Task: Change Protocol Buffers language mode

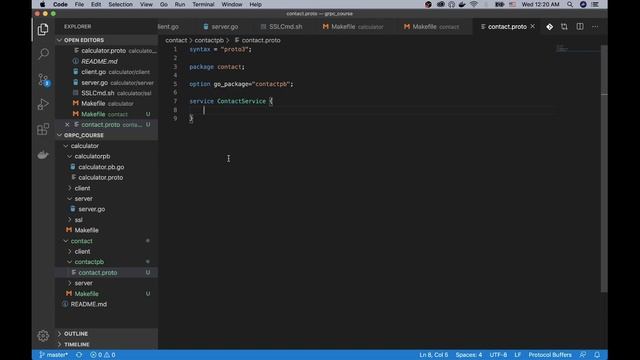Action: [x=550, y=355]
